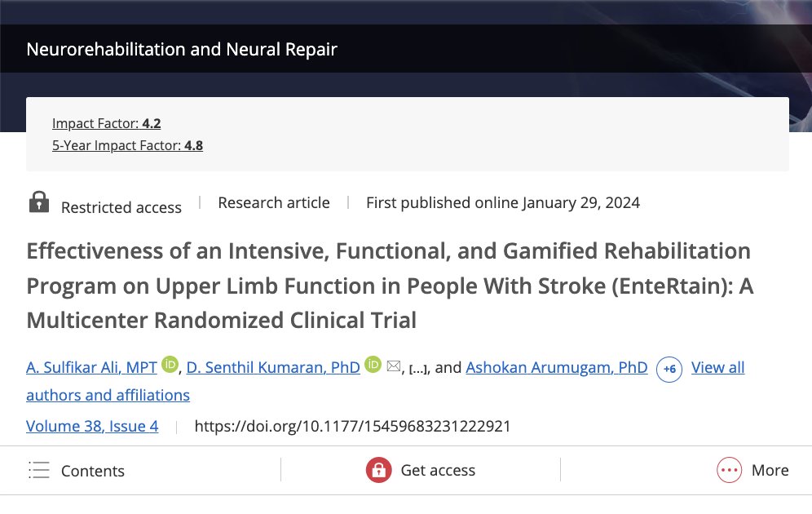Open author Ashokan Arumugam, PhD
The height and width of the screenshot is (514, 812).
tap(557, 367)
